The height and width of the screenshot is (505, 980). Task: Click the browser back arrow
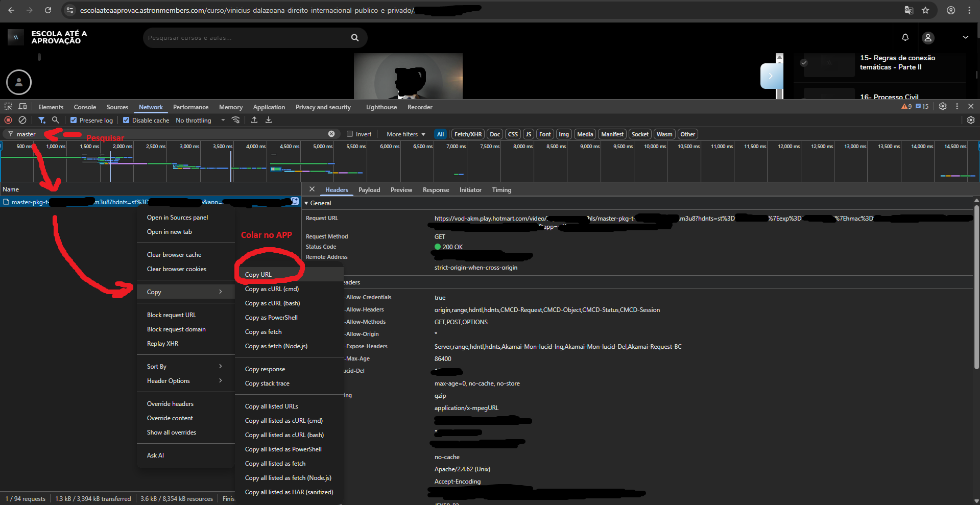click(x=11, y=10)
